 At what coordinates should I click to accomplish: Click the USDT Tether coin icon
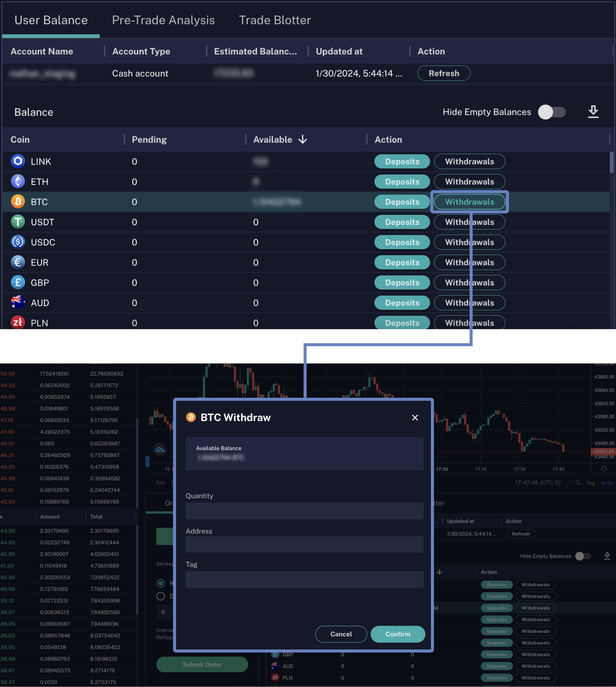[18, 222]
